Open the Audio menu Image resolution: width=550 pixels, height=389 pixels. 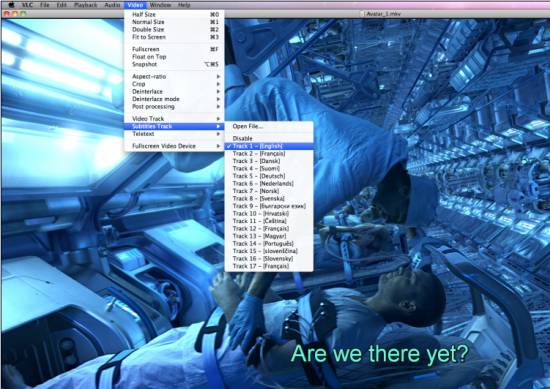click(112, 5)
